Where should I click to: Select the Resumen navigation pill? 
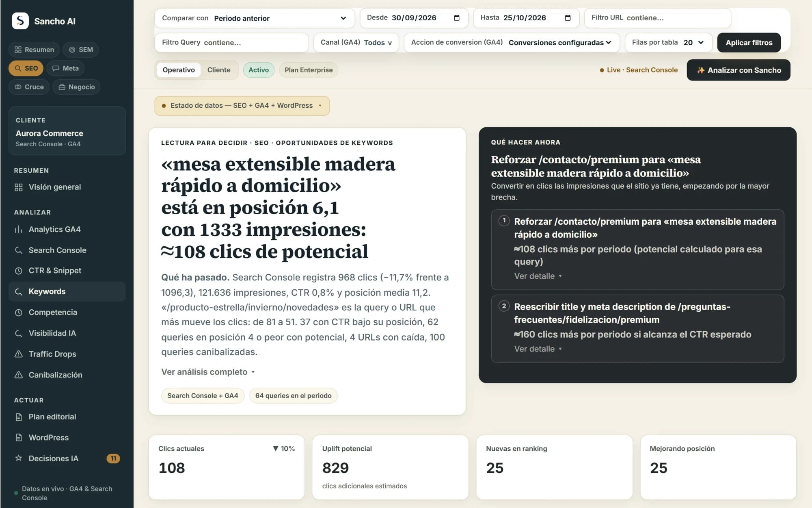(34, 50)
